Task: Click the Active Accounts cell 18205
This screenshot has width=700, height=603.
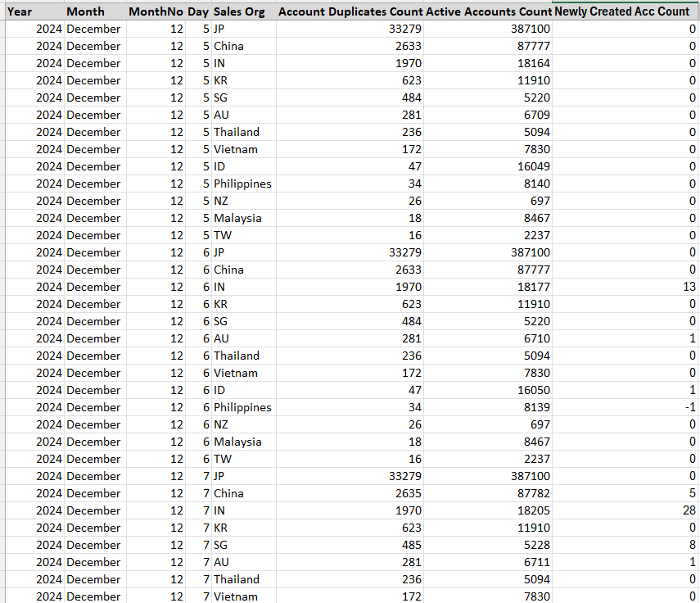Action: pyautogui.click(x=488, y=510)
